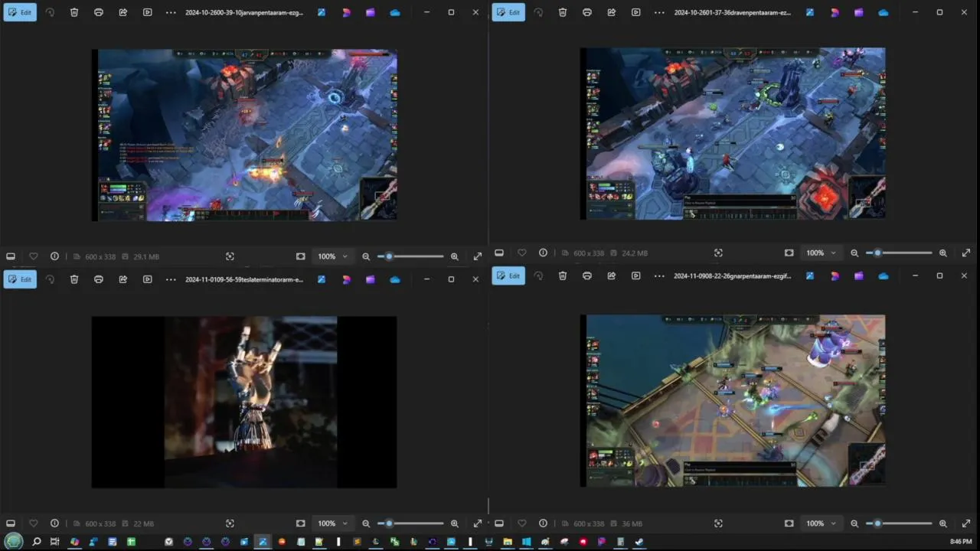Click Edit in the teslaterminatorarm window
Screen dimensions: 980x551
(20, 279)
